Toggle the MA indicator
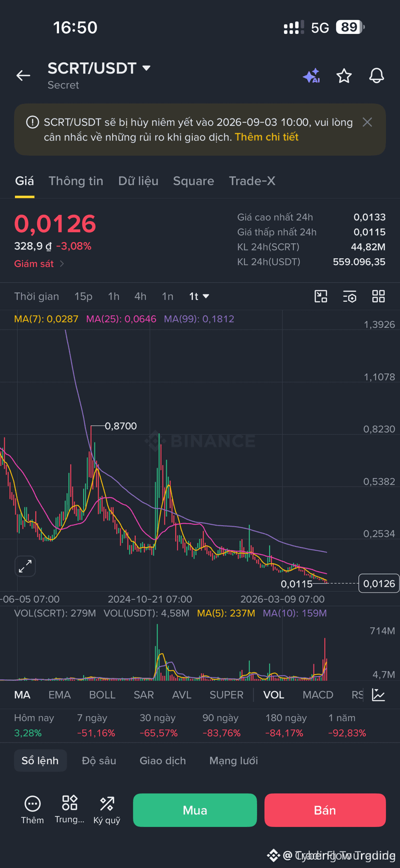This screenshot has width=400, height=868. pos(22,695)
